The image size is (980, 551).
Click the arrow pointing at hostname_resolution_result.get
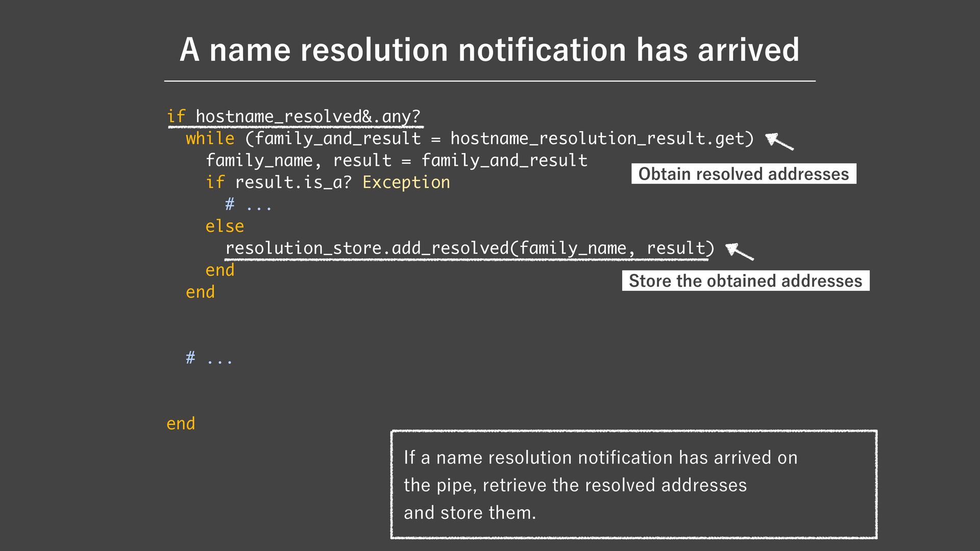(x=779, y=141)
